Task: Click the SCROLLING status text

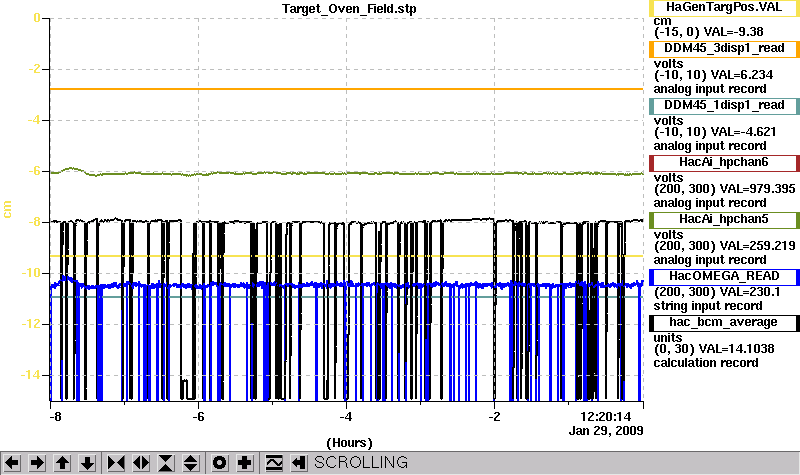Action: 361,463
